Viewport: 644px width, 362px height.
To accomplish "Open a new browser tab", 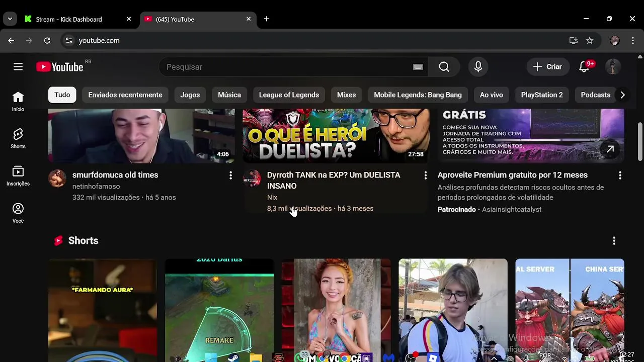I will click(x=267, y=19).
